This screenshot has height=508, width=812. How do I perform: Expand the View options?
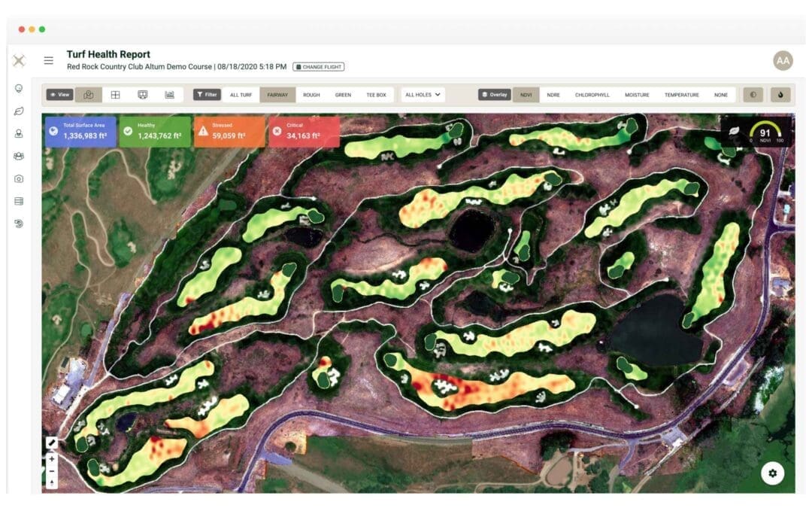(59, 94)
